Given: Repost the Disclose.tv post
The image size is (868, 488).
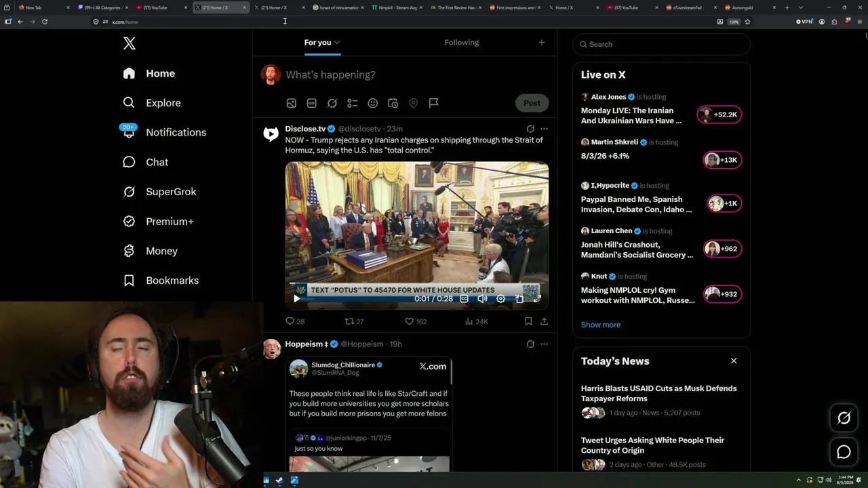Looking at the screenshot, I should (354, 321).
